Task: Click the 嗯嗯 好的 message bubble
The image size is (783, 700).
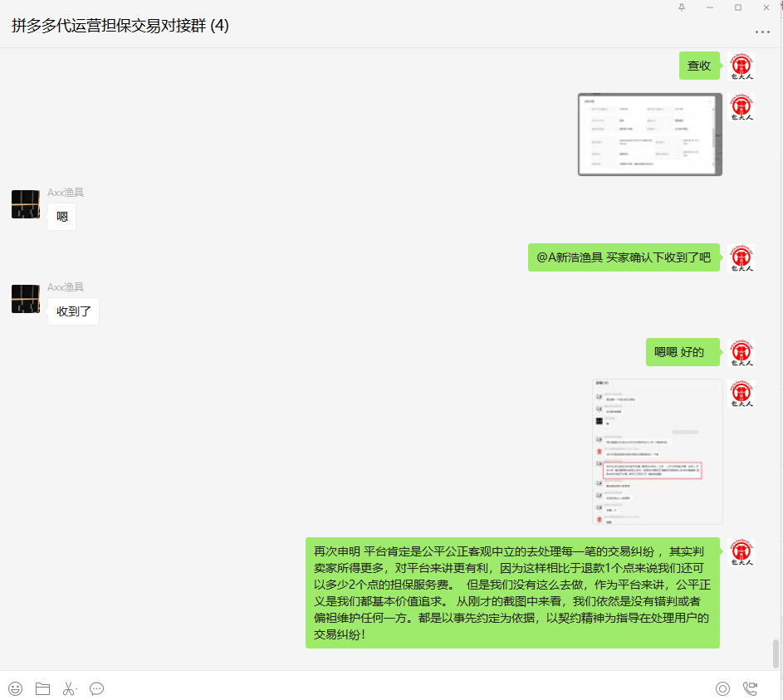Action: click(678, 352)
